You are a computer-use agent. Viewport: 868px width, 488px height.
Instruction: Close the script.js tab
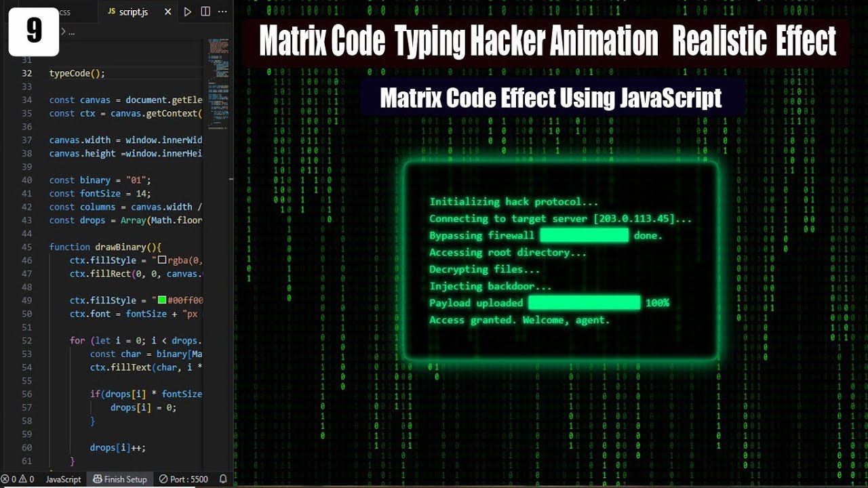point(167,12)
